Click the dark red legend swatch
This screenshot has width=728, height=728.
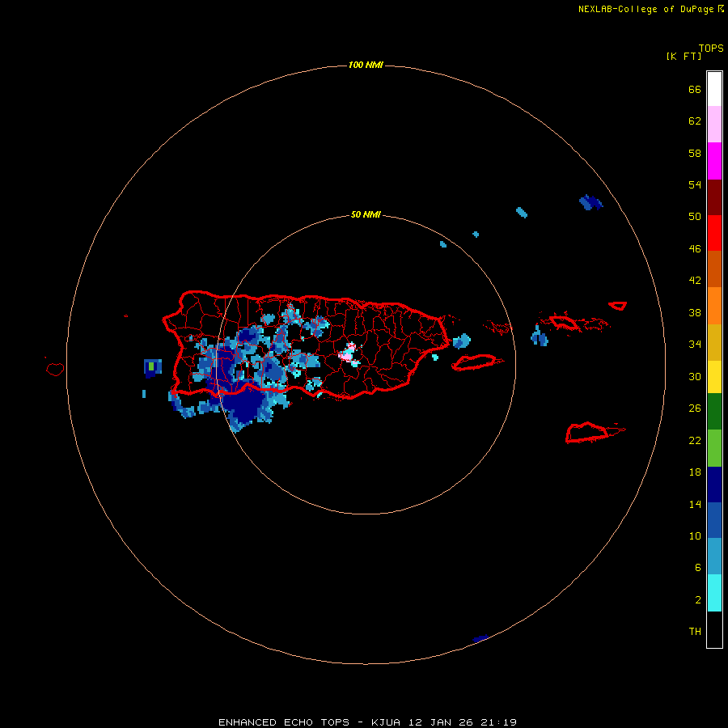(x=714, y=197)
